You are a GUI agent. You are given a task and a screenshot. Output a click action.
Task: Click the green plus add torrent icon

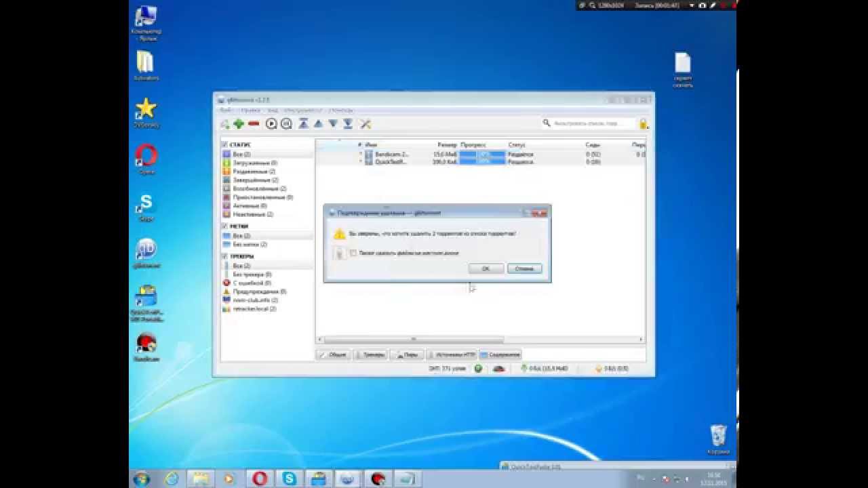[x=239, y=124]
